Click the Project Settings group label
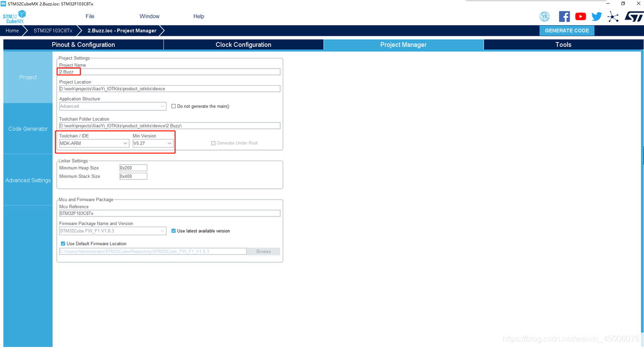Screen dimensions: 644x348 pos(74,58)
